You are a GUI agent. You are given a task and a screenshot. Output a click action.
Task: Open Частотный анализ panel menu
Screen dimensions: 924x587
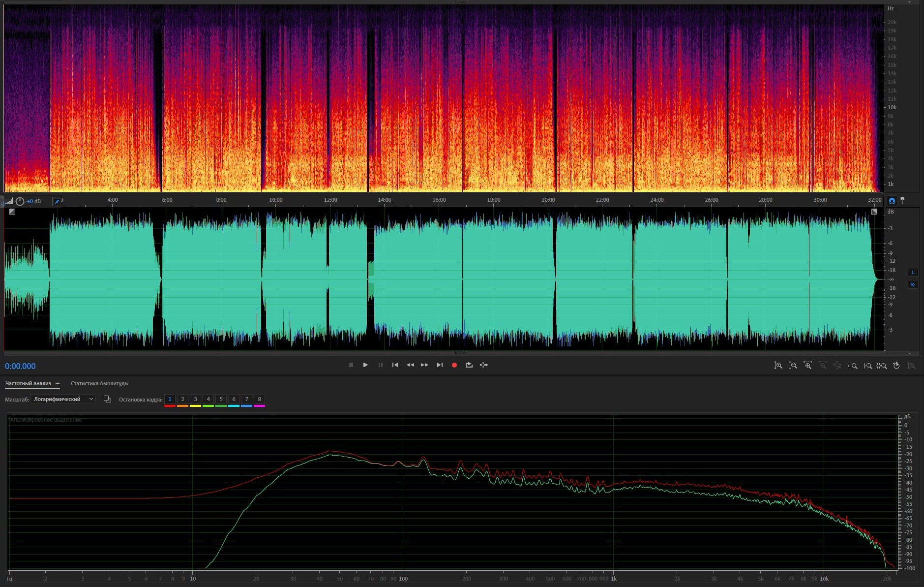click(58, 384)
